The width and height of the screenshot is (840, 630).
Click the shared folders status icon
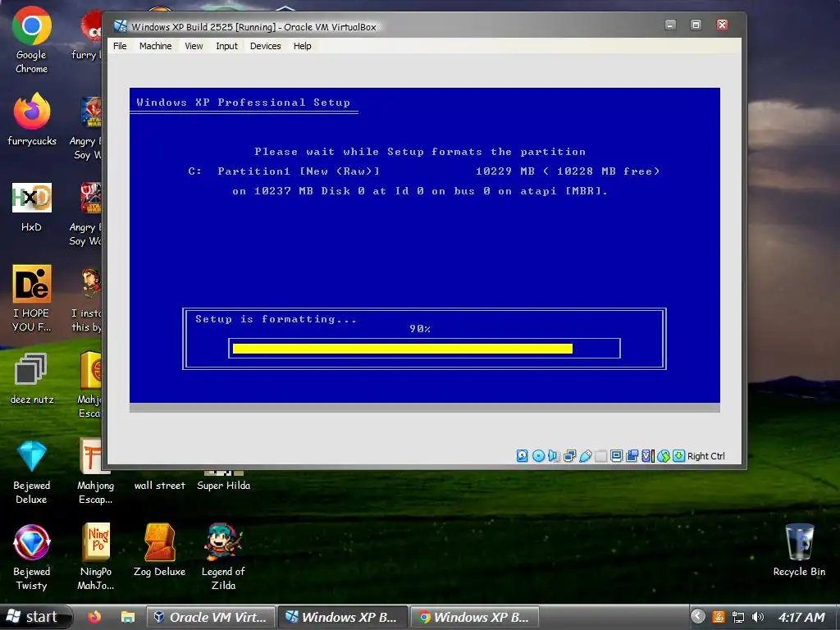pos(601,456)
